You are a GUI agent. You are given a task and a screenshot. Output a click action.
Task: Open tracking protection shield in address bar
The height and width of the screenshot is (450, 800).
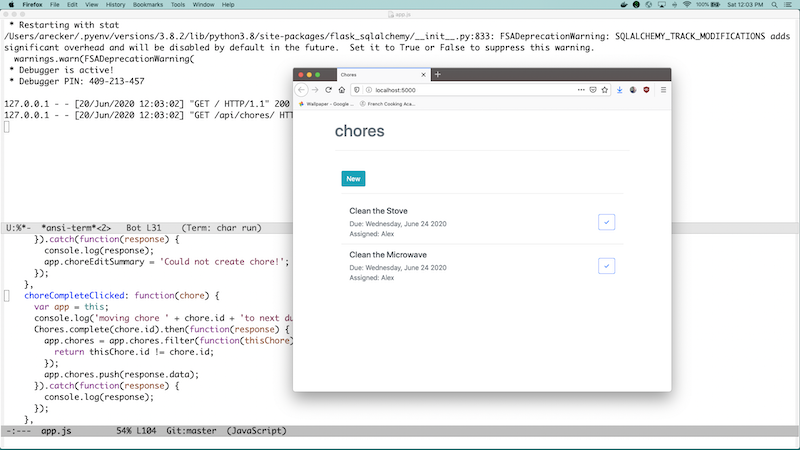tap(357, 90)
